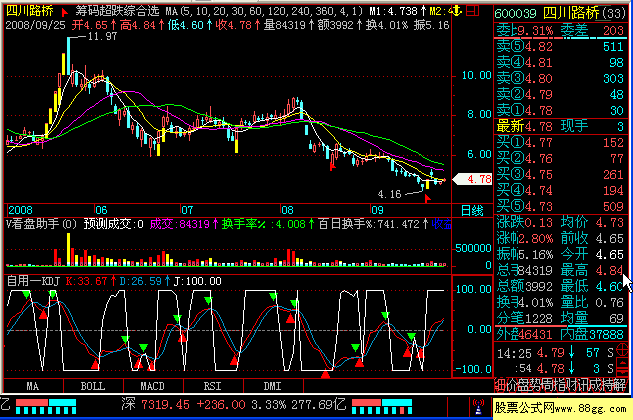Open the 指 tab in right panel

pyautogui.click(x=558, y=385)
